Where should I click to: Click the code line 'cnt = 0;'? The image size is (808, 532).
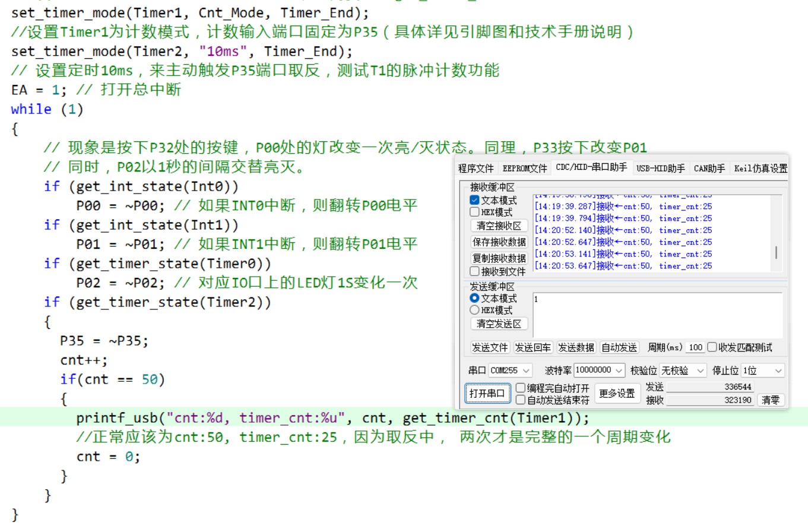pyautogui.click(x=109, y=457)
